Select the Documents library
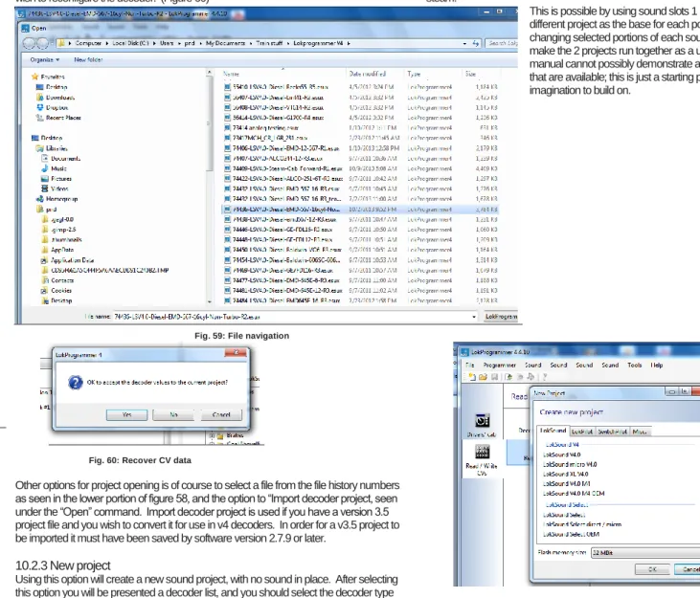 click(x=61, y=158)
